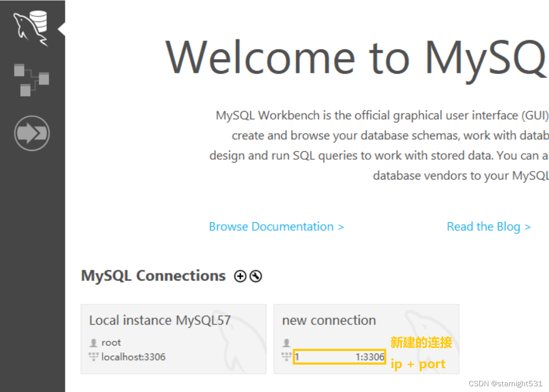Add a new MySQL connection with plus icon
The image size is (549, 392).
240,276
